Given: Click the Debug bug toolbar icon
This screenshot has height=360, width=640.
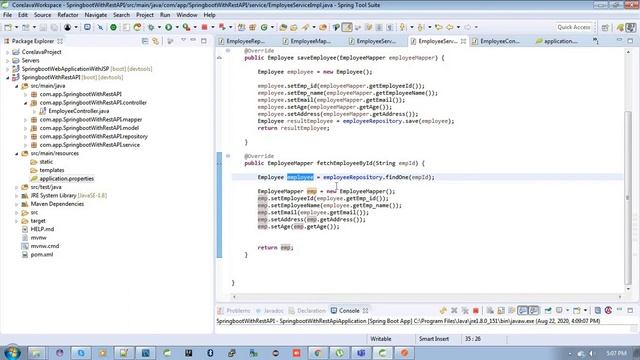Looking at the screenshot, I should 151,27.
